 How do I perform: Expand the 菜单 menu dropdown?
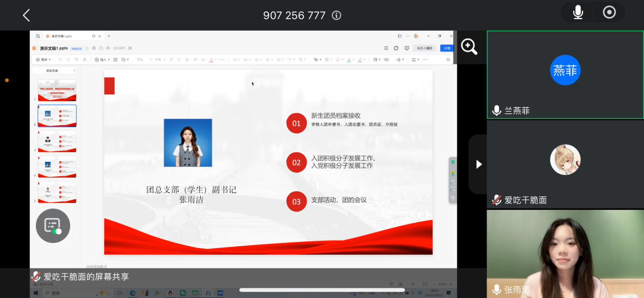click(x=44, y=60)
